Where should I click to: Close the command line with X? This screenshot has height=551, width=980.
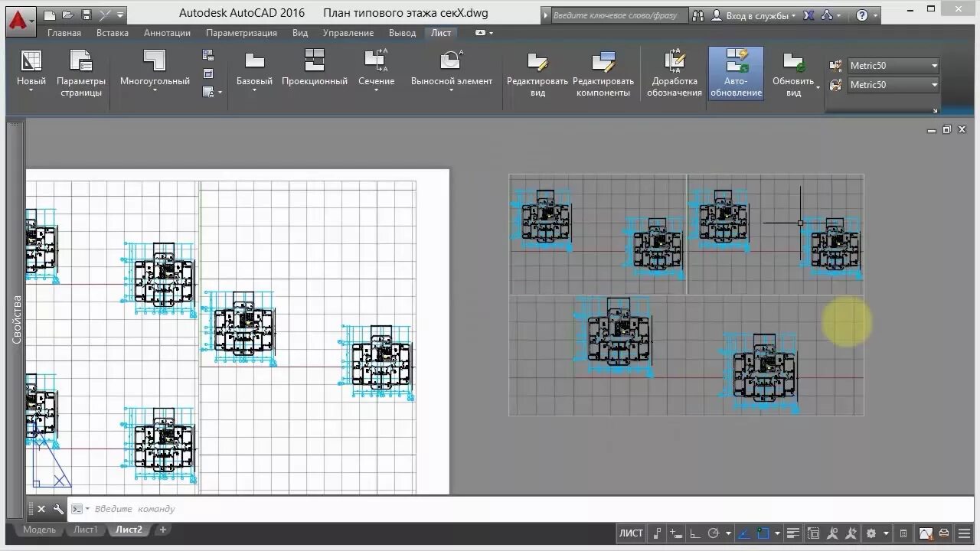41,509
